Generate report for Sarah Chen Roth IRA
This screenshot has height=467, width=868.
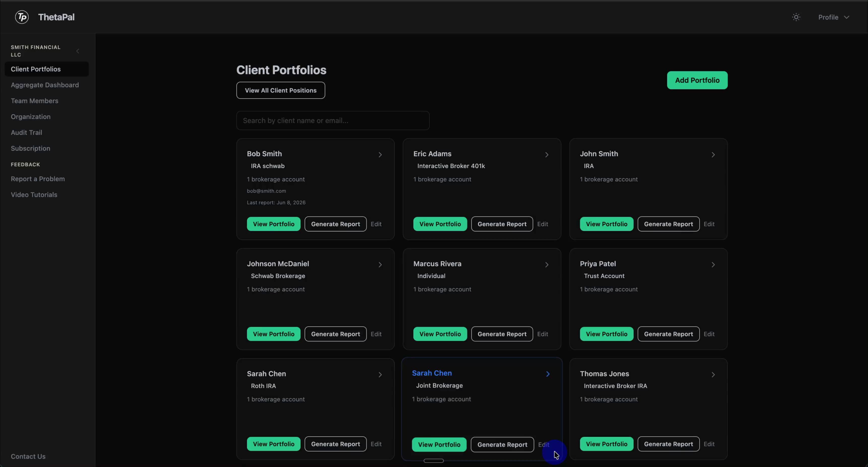336,444
